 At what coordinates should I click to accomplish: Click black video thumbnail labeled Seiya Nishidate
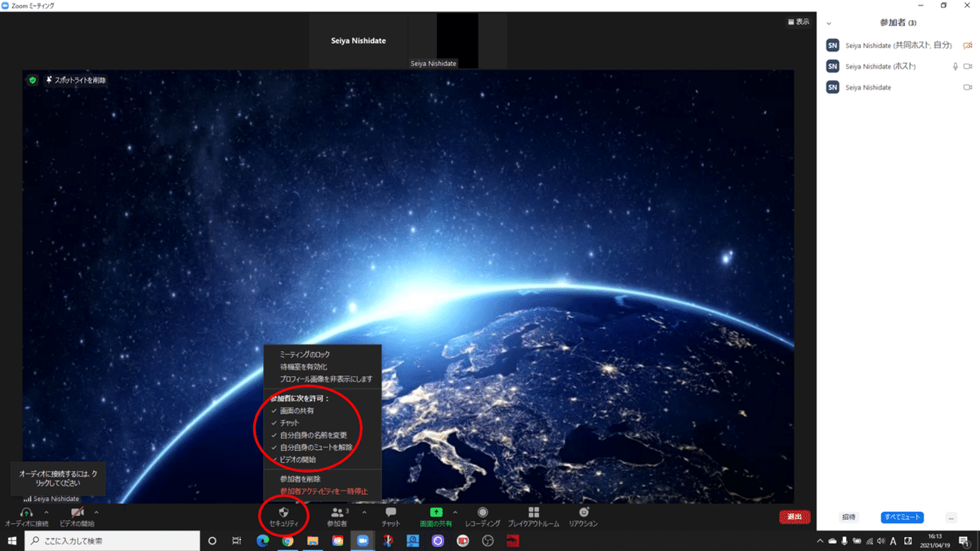point(457,41)
